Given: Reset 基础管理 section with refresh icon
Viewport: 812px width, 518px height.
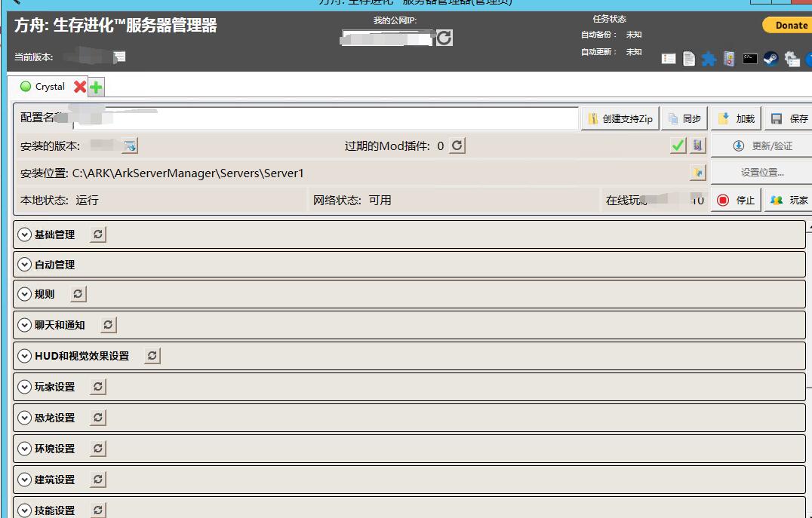Looking at the screenshot, I should 98,234.
